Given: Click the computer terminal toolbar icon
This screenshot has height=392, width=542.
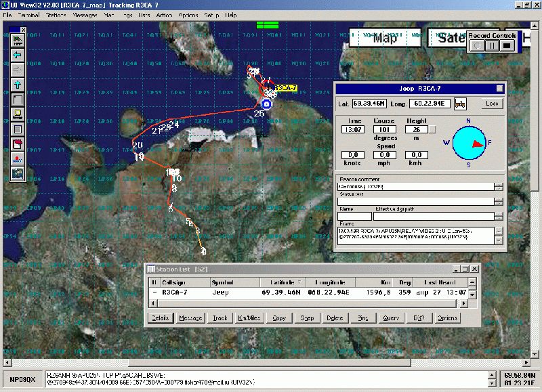Looking at the screenshot, I should pyautogui.click(x=18, y=114).
